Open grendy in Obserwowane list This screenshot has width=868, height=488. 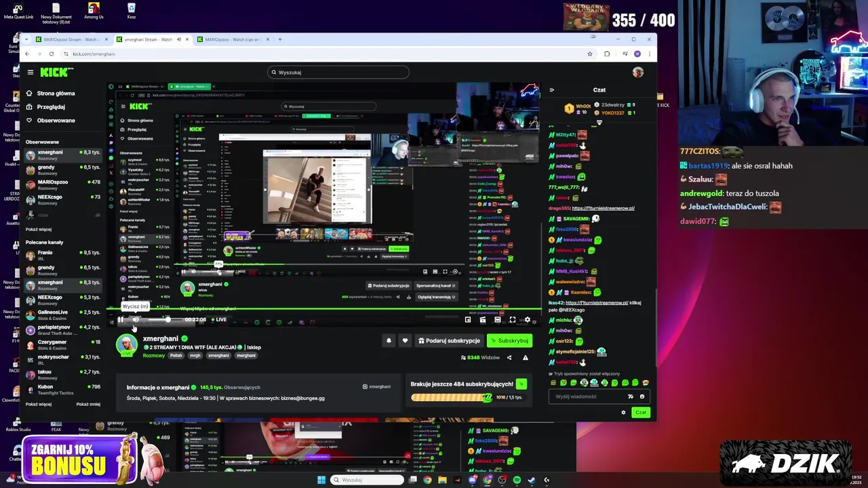point(63,170)
